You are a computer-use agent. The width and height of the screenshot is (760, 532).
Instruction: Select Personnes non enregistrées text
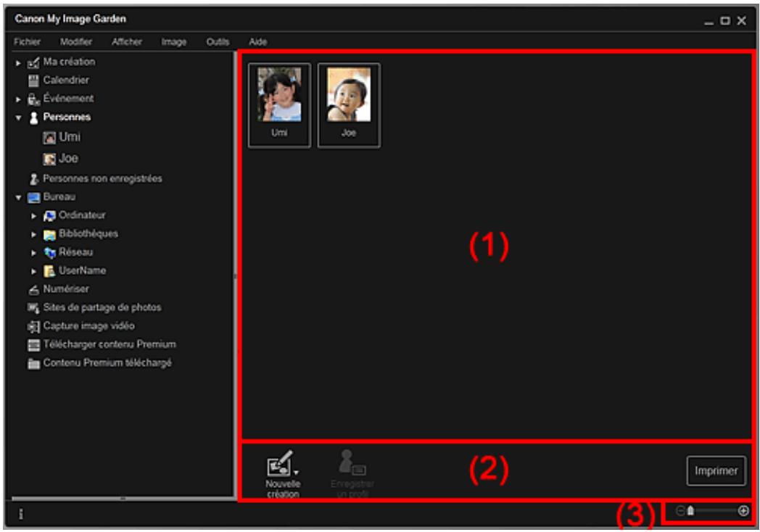(102, 179)
